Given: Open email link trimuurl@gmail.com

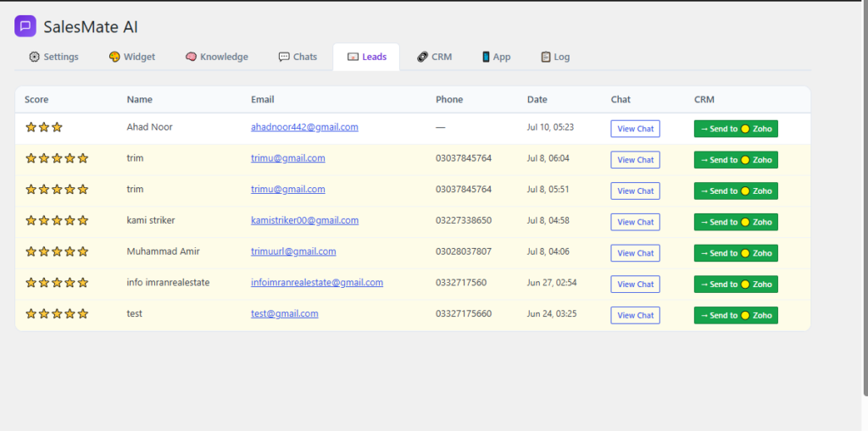Looking at the screenshot, I should click(293, 251).
